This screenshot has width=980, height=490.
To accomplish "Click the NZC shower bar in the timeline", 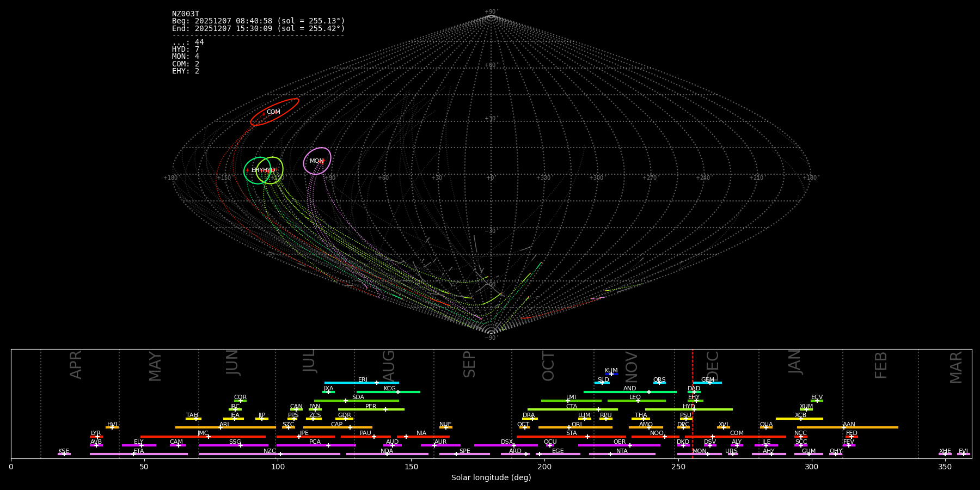I will [269, 454].
